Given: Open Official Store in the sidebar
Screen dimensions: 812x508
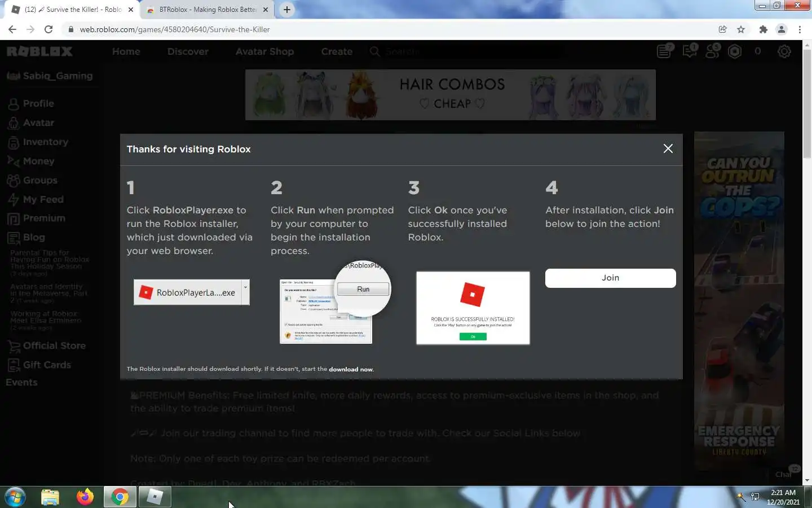Looking at the screenshot, I should (47, 345).
